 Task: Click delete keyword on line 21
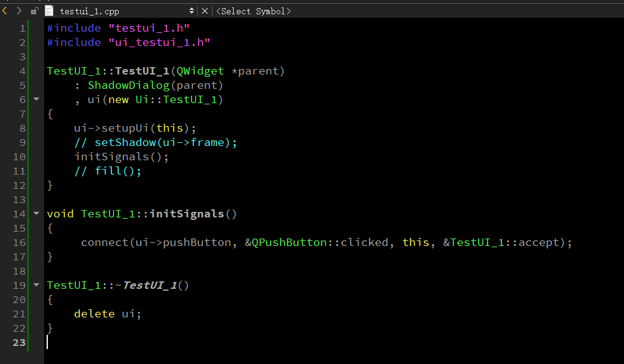click(94, 314)
